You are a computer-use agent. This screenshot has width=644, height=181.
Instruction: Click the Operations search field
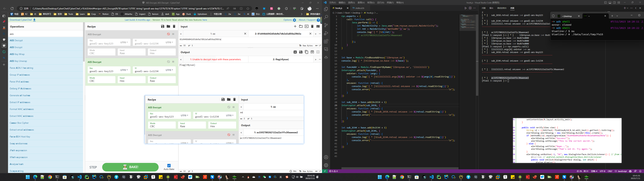[45, 34]
